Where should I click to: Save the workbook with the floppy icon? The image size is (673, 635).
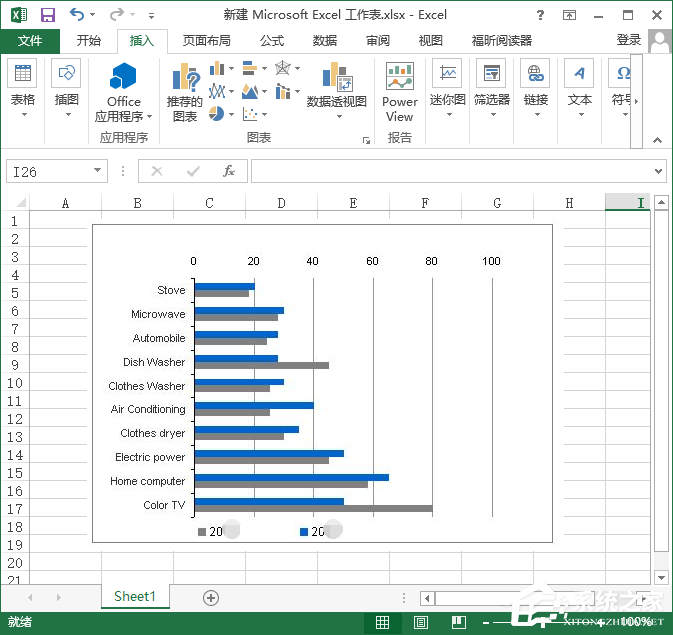click(x=48, y=15)
